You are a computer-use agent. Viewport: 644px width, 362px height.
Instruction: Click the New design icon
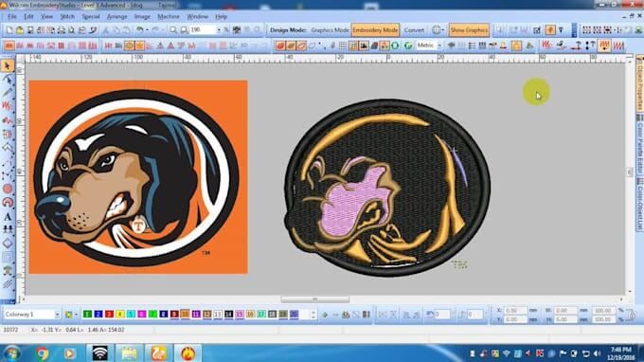(x=9, y=30)
